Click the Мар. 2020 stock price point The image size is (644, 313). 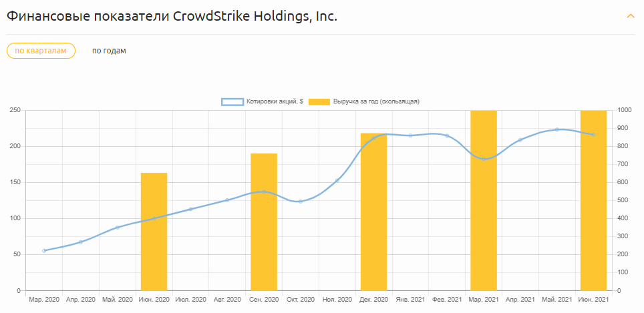44,250
